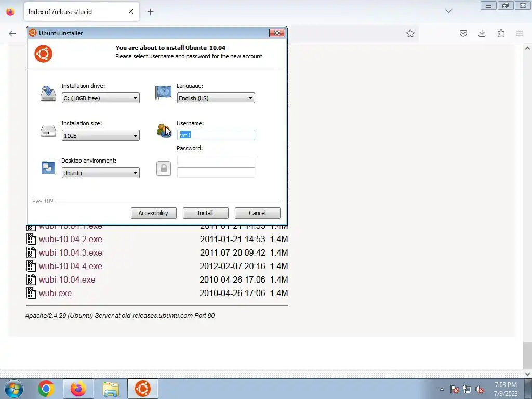532x399 pixels.
Task: Open Firefox downloads panel
Action: click(x=482, y=33)
